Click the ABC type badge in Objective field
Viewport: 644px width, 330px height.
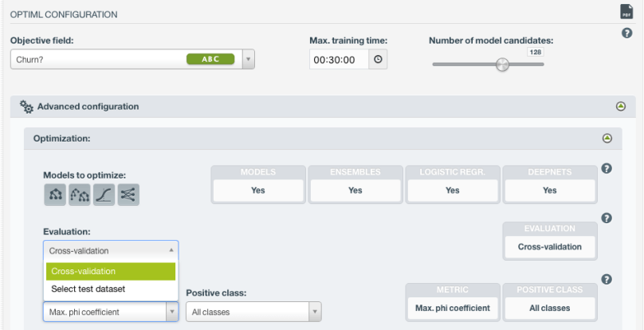click(x=210, y=59)
